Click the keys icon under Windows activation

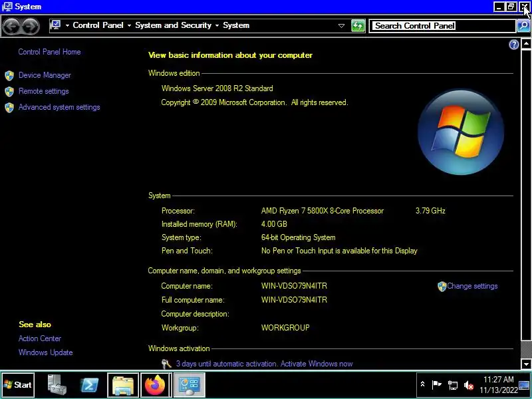click(166, 364)
